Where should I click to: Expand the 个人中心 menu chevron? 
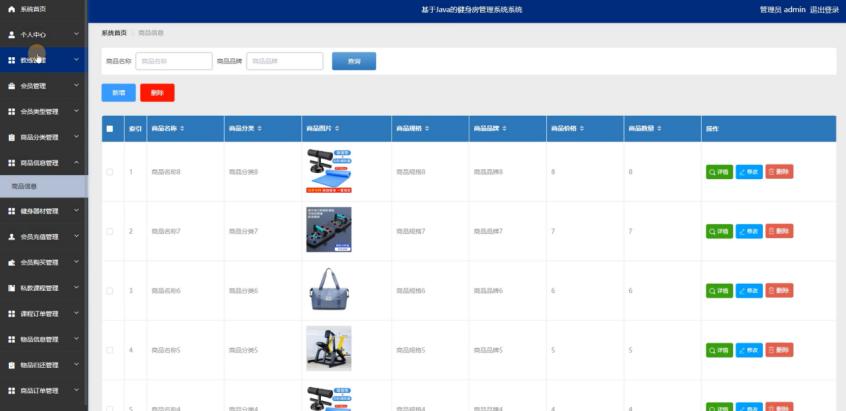77,34
